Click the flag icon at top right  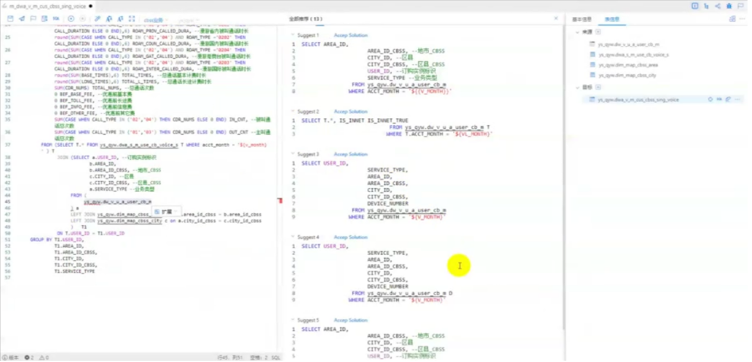coord(741,6)
